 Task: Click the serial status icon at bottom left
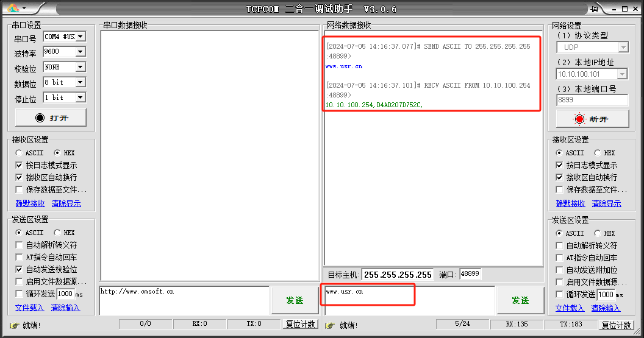click(x=14, y=325)
